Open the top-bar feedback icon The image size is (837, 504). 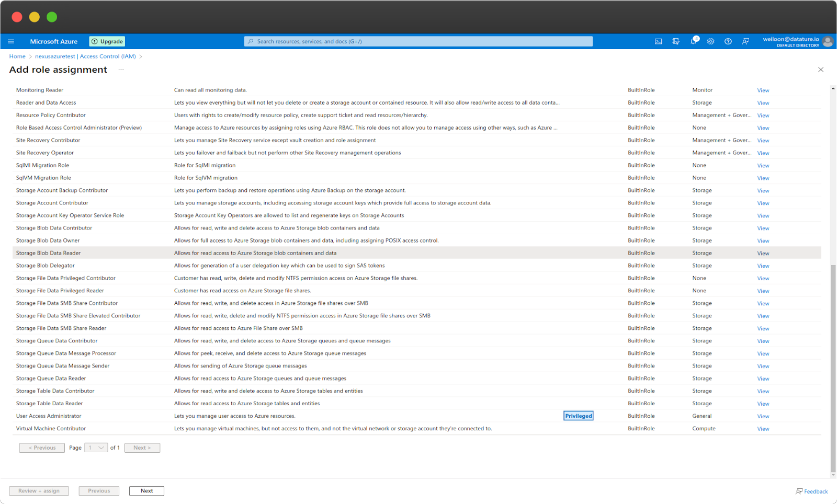click(x=745, y=41)
